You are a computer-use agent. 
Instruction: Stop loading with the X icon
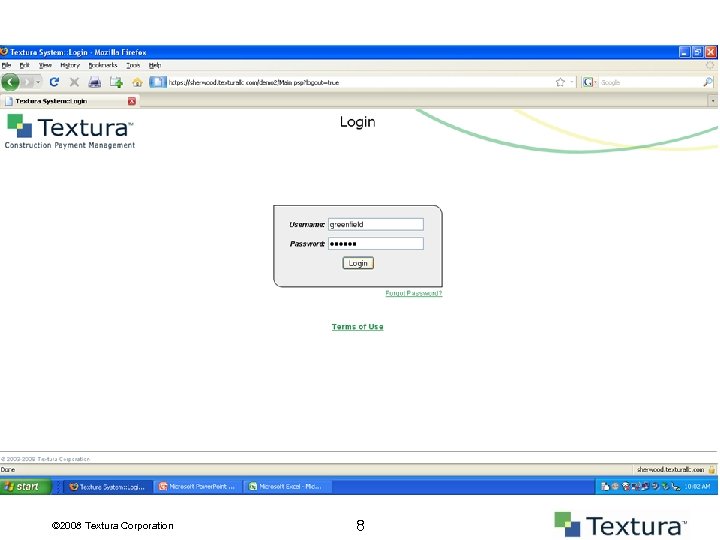click(74, 82)
